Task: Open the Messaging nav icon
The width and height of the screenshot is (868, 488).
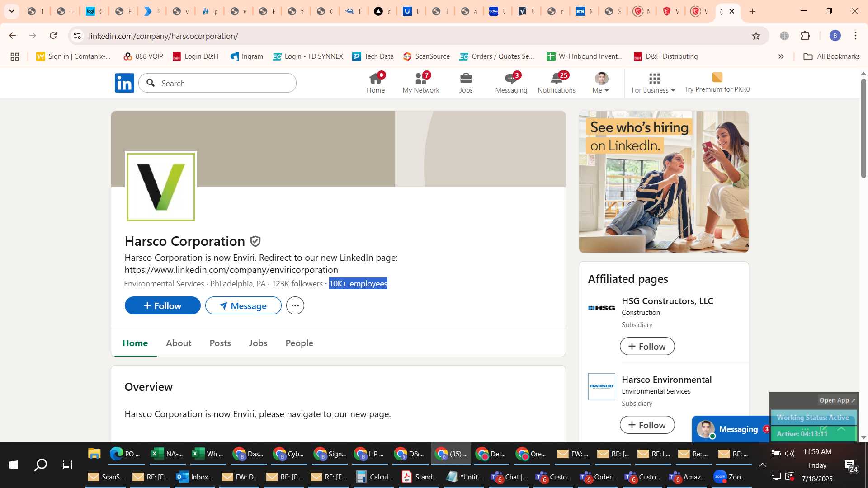Action: tap(511, 83)
